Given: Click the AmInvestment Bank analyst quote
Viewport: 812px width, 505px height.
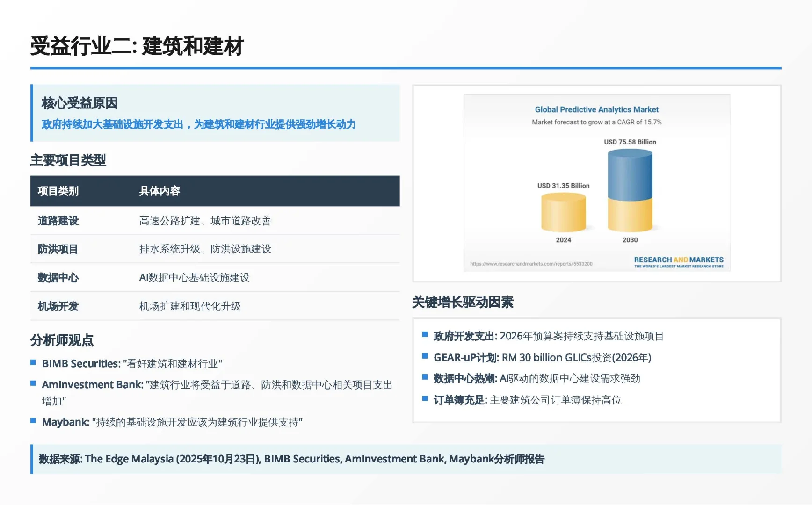Looking at the screenshot, I should [x=217, y=393].
